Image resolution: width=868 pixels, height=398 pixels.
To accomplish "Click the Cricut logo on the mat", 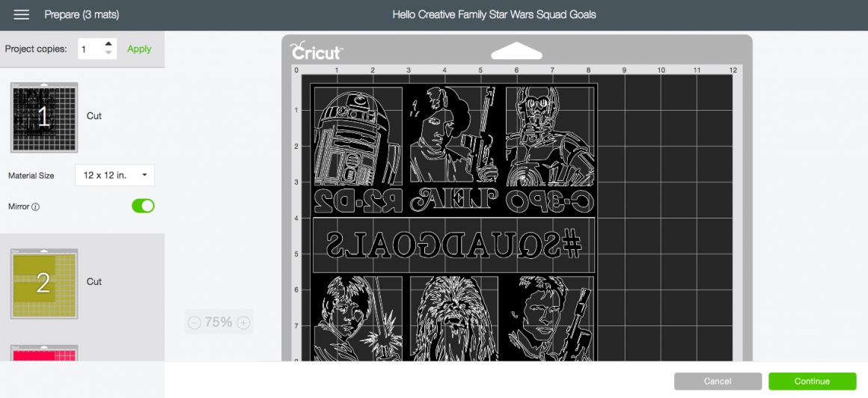I will tap(316, 51).
